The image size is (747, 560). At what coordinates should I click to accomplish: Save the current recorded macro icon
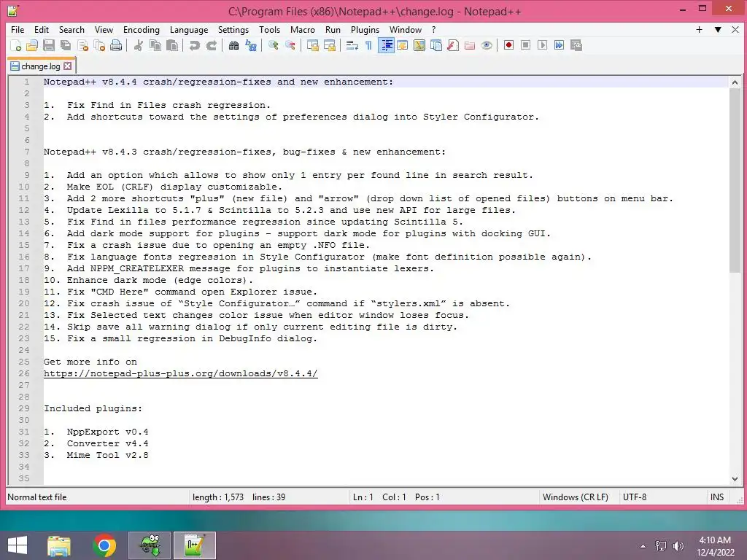pyautogui.click(x=576, y=45)
